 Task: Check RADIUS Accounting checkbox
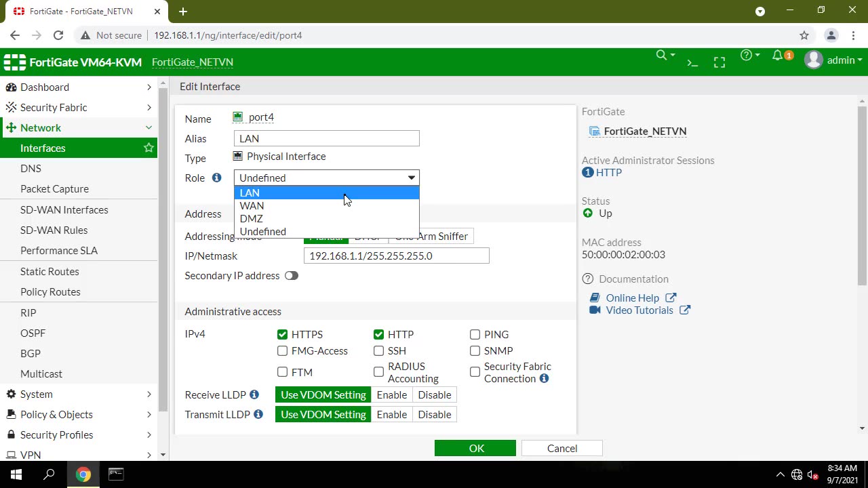[378, 371]
